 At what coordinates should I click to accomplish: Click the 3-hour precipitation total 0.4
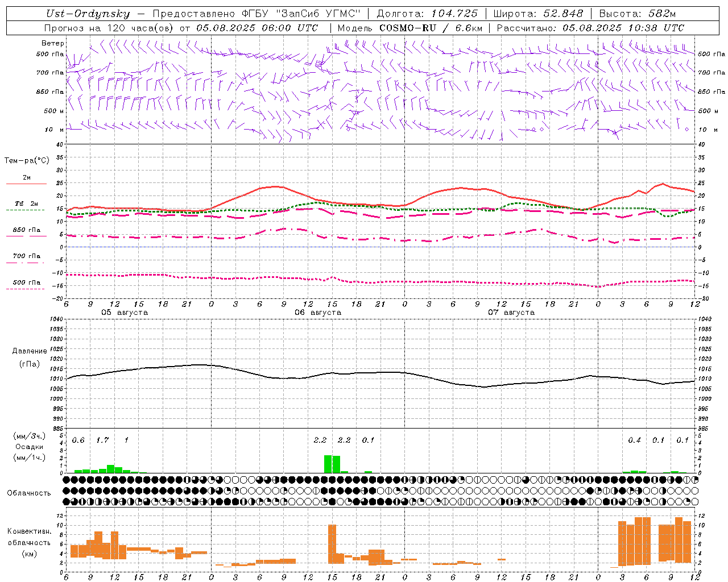tap(634, 440)
